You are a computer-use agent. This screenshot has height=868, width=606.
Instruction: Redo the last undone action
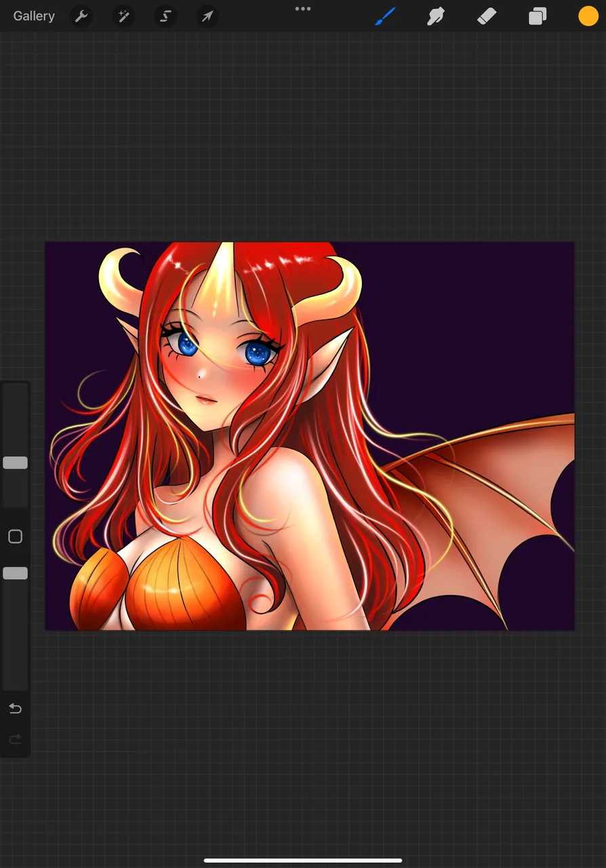pos(15,739)
